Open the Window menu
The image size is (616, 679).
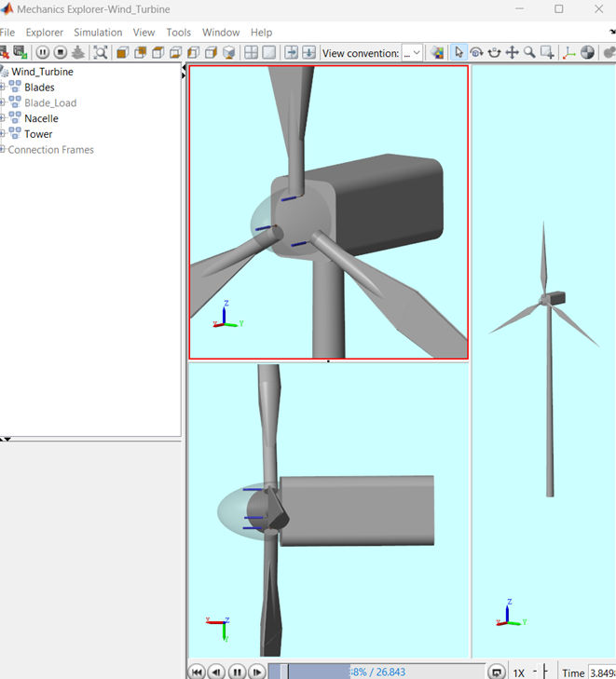(221, 33)
